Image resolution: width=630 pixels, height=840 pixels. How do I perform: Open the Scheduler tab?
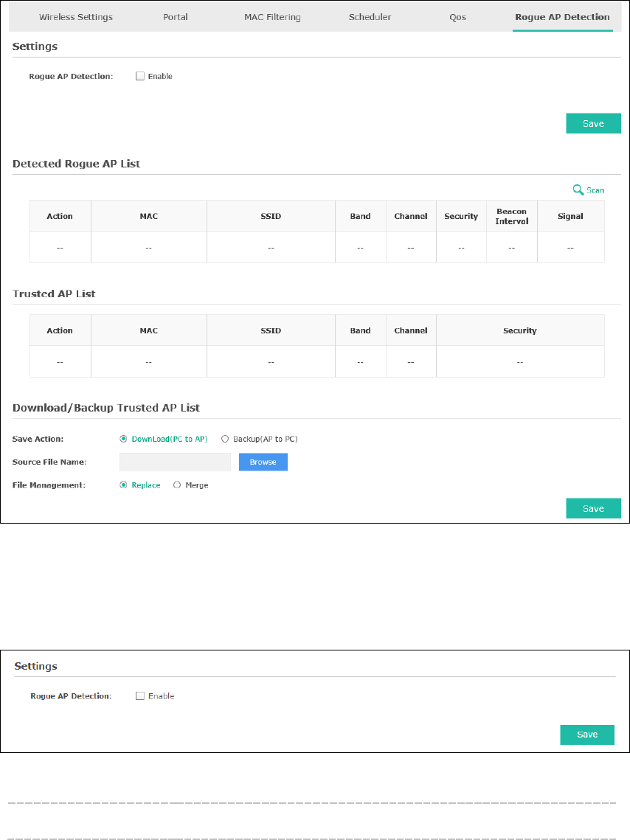(370, 17)
